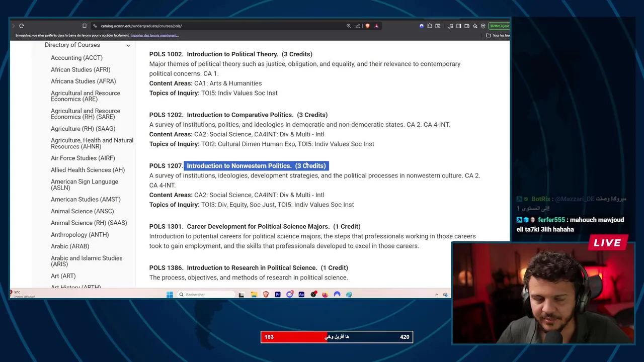
Task: Collapse the Directory of Courses chevron
Action: [128, 45]
